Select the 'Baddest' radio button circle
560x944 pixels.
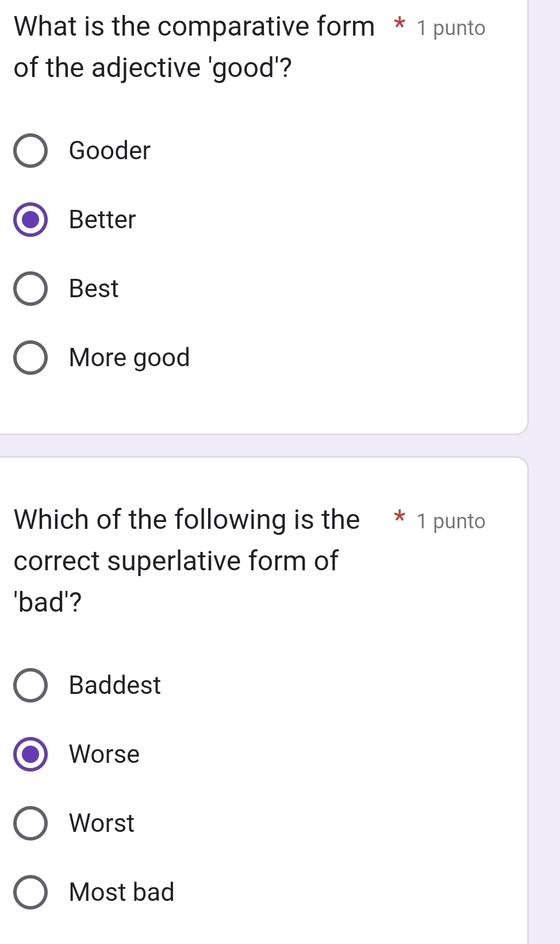(x=30, y=685)
